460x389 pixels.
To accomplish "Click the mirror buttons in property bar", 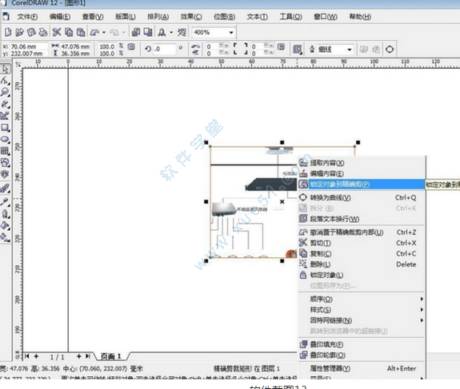I will click(x=196, y=49).
